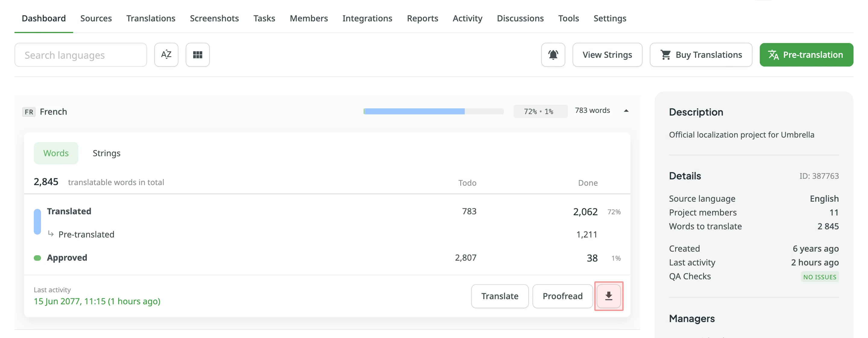Viewport: 868px width, 338px height.
Task: Select the Words statistics toggle
Action: pos(56,153)
